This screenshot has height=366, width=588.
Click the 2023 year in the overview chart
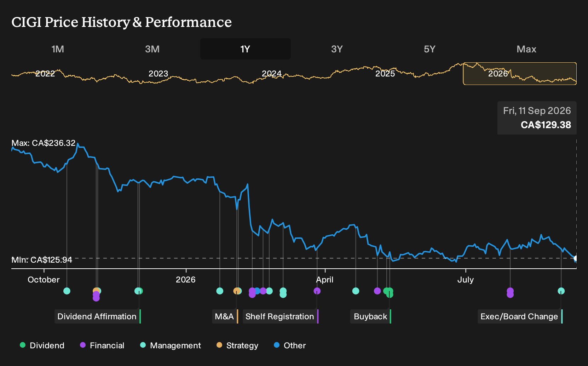158,74
